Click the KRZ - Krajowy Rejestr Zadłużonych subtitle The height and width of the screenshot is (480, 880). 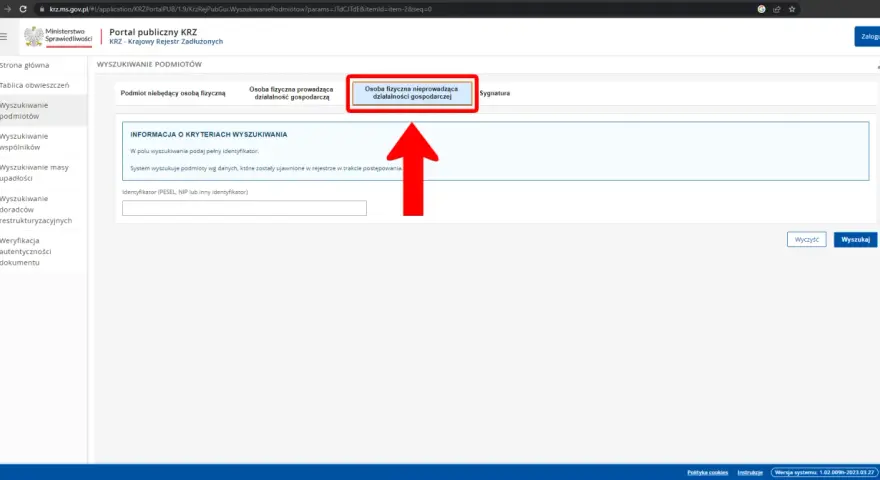(x=166, y=42)
